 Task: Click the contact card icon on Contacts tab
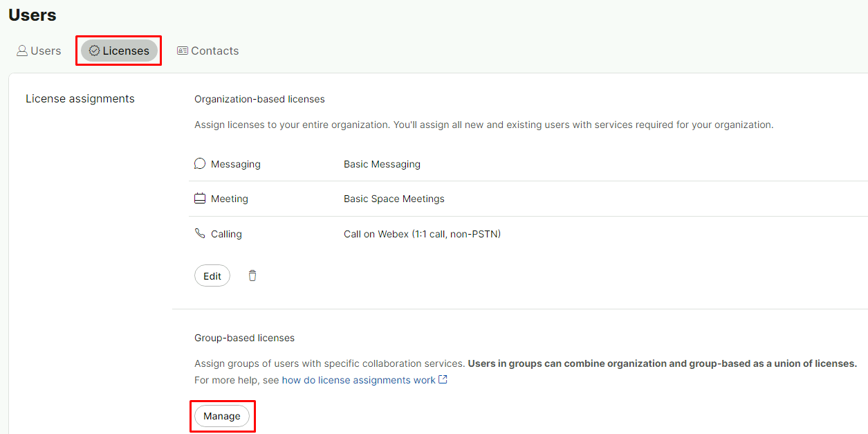[183, 51]
